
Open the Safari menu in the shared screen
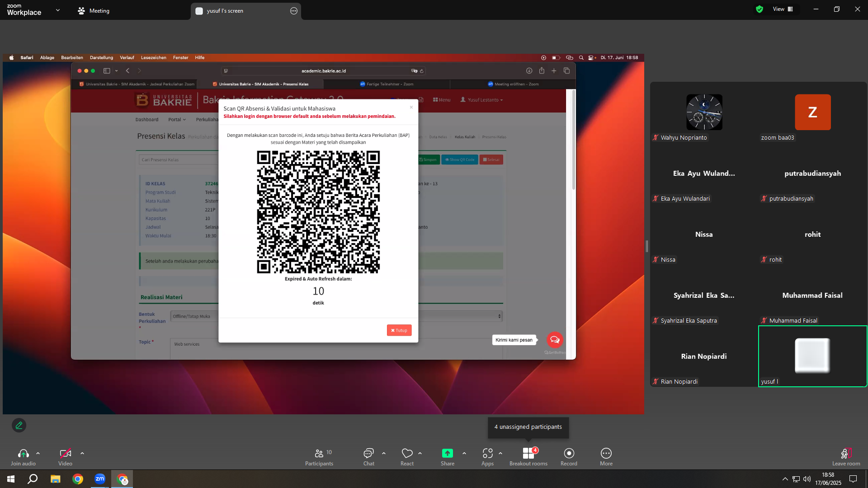(27, 58)
